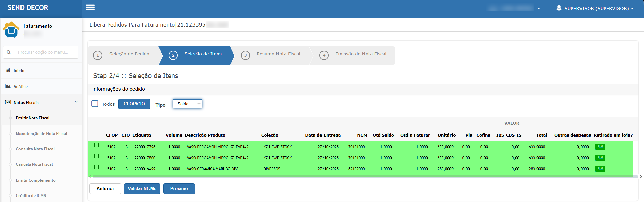The height and width of the screenshot is (202, 644).
Task: Collapse the Notas Fiscais menu chevron
Action: pyautogui.click(x=76, y=102)
